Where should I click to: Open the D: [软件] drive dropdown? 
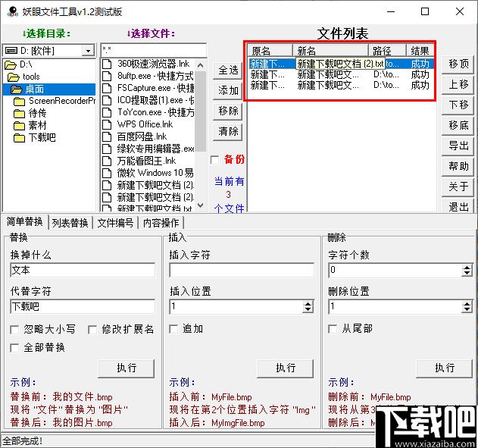click(88, 51)
